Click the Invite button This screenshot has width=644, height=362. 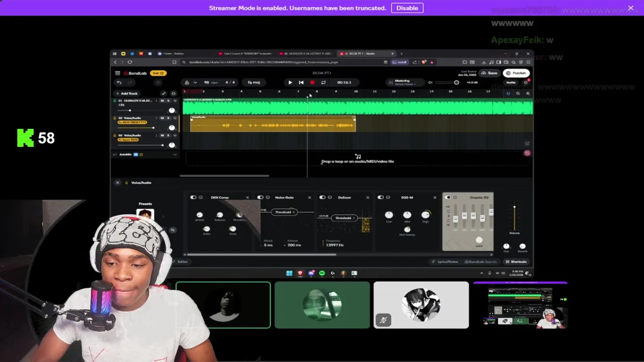(x=511, y=82)
